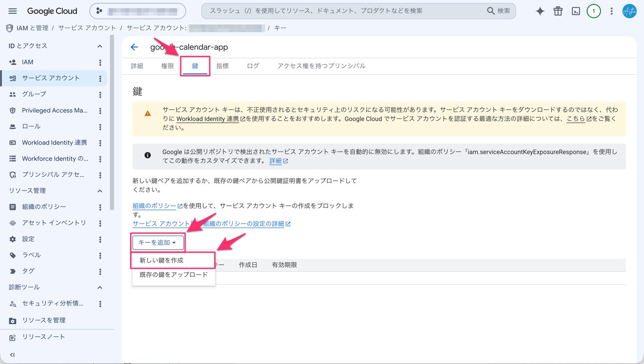Screen dimensions: 644x364
Task: Open the main navigation hamburger menu
Action: (13, 11)
